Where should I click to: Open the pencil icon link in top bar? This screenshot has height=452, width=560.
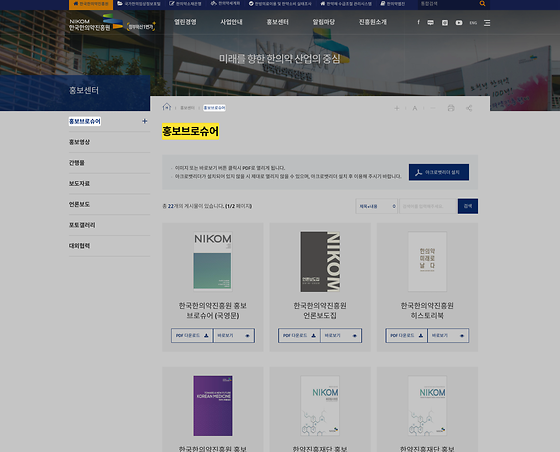pos(185,4)
